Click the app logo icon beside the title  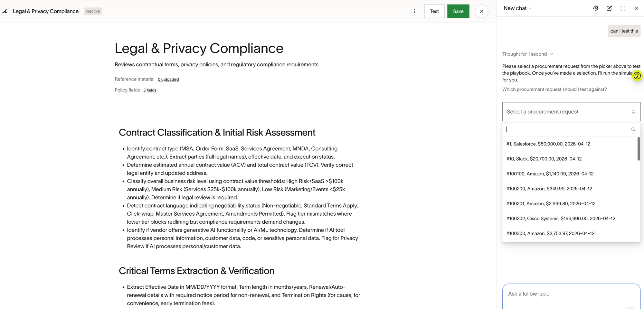pos(5,11)
